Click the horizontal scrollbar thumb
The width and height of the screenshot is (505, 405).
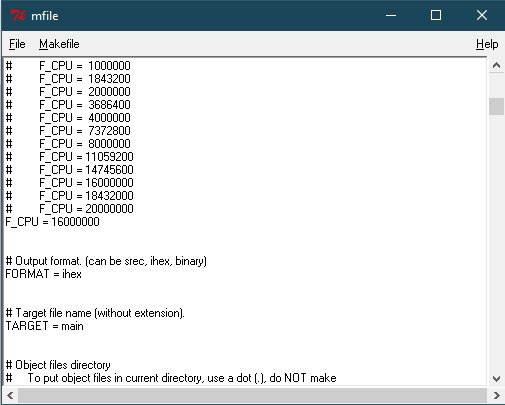(252, 396)
